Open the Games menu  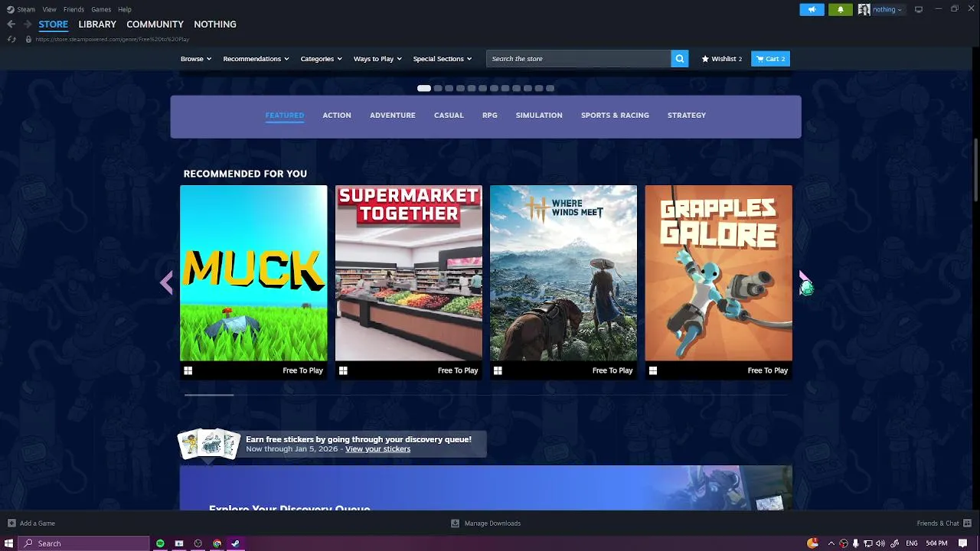click(101, 9)
